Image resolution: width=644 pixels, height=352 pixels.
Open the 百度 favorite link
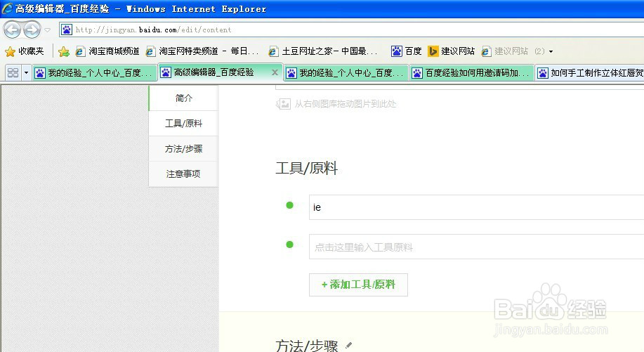click(406, 51)
